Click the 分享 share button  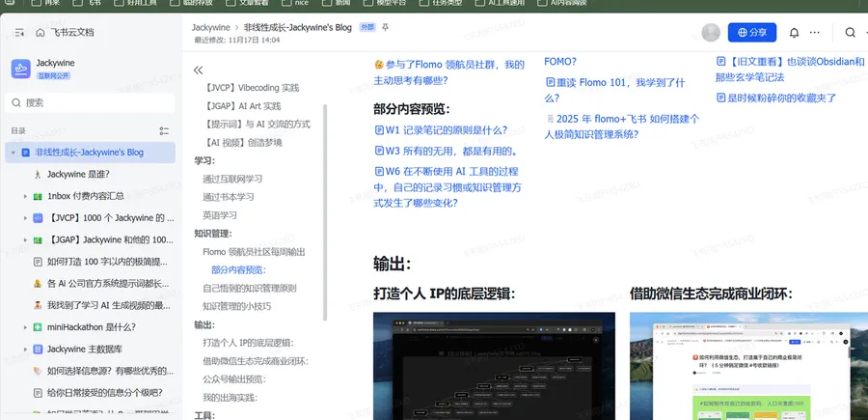tap(751, 33)
